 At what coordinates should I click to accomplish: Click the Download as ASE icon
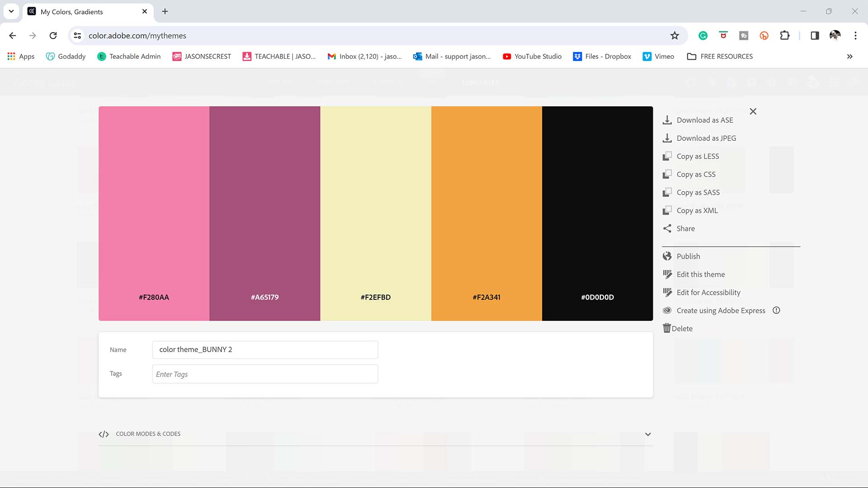click(667, 120)
